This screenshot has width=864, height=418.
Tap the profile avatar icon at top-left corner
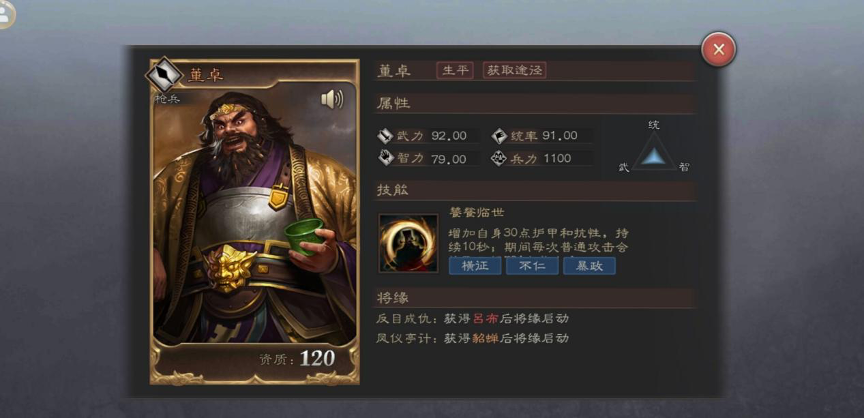point(4,14)
